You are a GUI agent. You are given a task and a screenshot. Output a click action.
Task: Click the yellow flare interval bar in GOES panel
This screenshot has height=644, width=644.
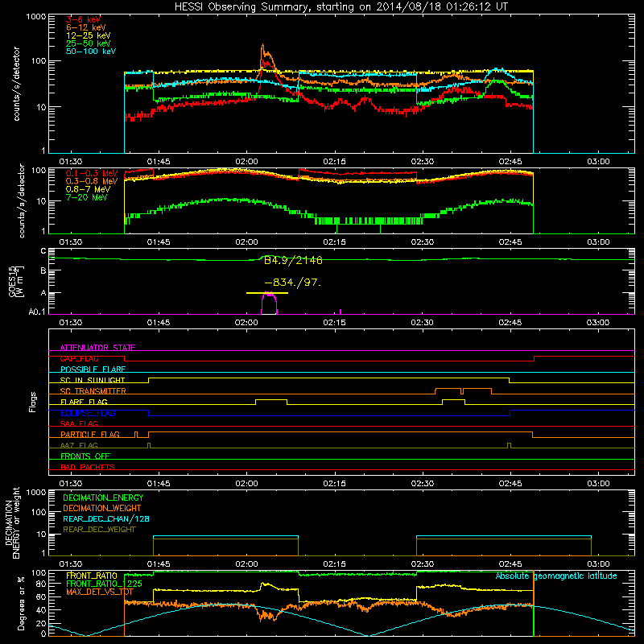coord(267,293)
